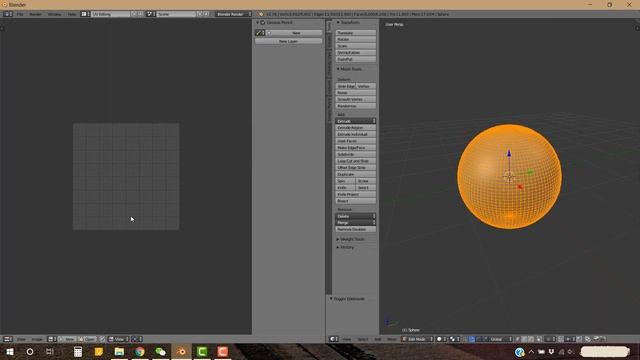Image resolution: width=640 pixels, height=360 pixels.
Task: Open the Delete dropdown menu
Action: [x=356, y=216]
